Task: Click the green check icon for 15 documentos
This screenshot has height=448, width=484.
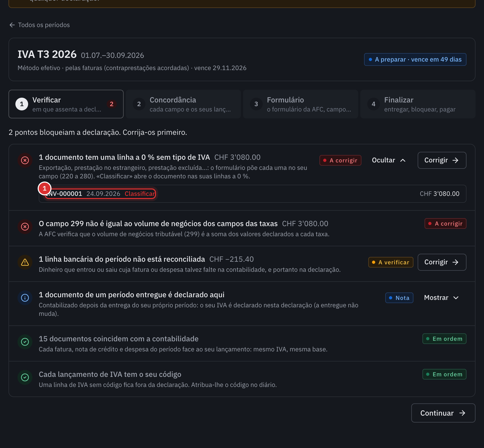Action: tap(25, 342)
